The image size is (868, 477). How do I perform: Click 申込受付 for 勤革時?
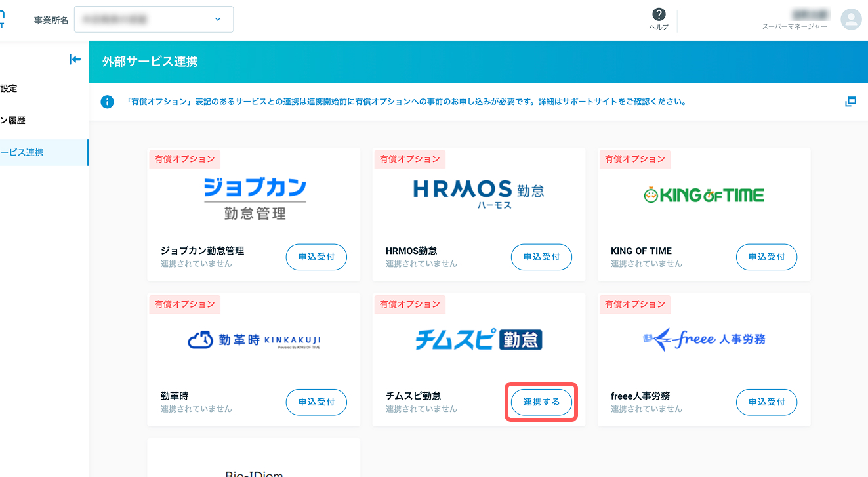click(x=316, y=402)
